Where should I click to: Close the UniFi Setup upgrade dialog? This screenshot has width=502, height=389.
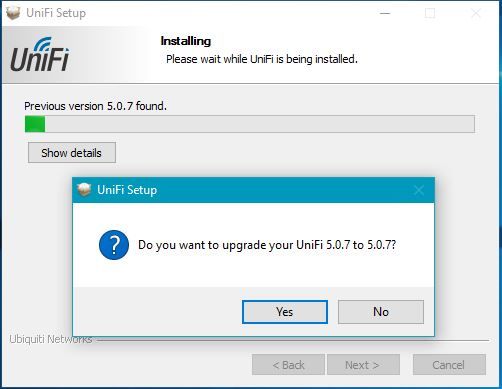click(419, 190)
